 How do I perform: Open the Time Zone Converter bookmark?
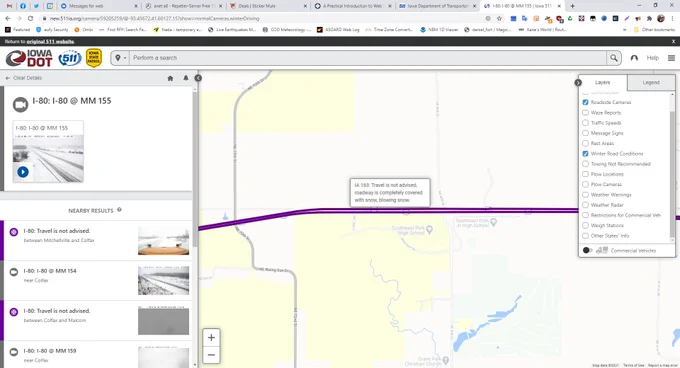pyautogui.click(x=389, y=30)
